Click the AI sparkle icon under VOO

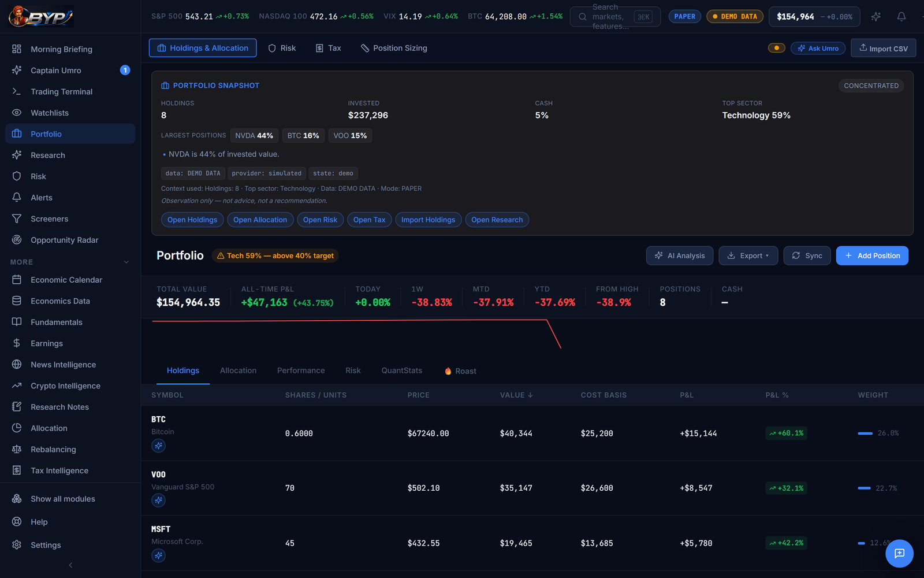coord(158,501)
